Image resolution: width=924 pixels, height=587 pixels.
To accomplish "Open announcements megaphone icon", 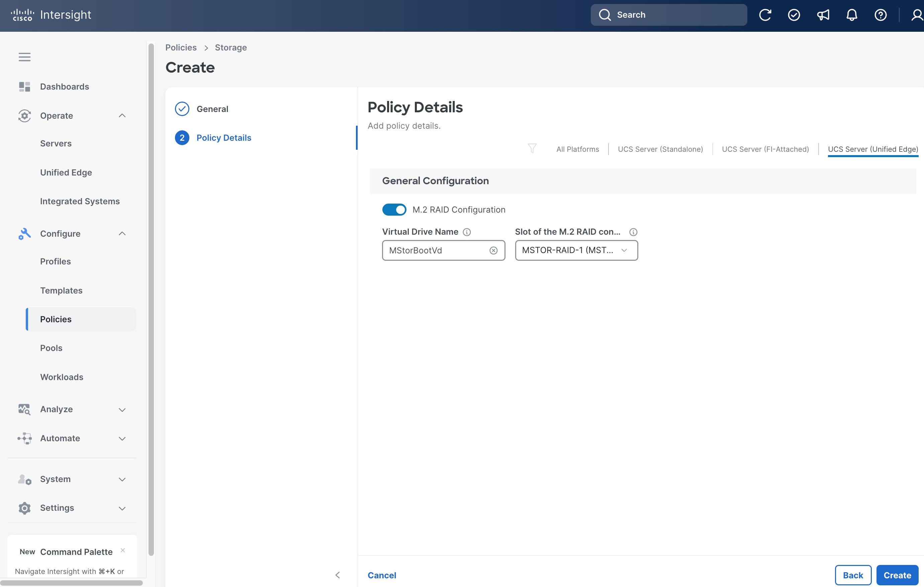I will coord(823,15).
